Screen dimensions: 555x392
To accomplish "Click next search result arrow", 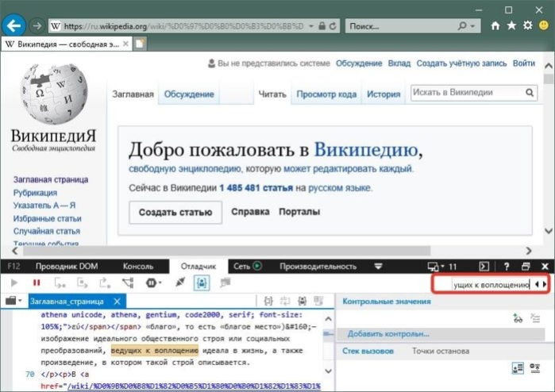I will 545,284.
